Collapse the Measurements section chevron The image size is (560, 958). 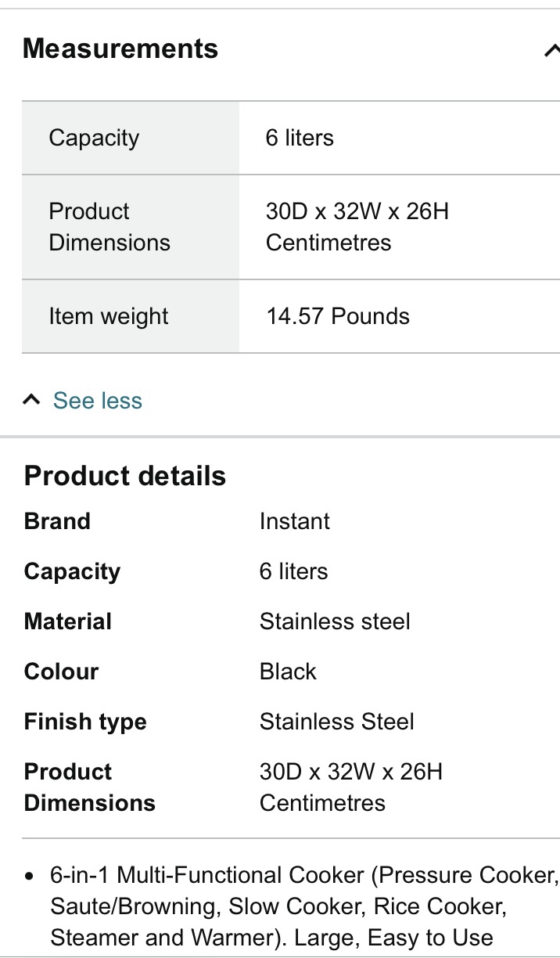point(551,51)
